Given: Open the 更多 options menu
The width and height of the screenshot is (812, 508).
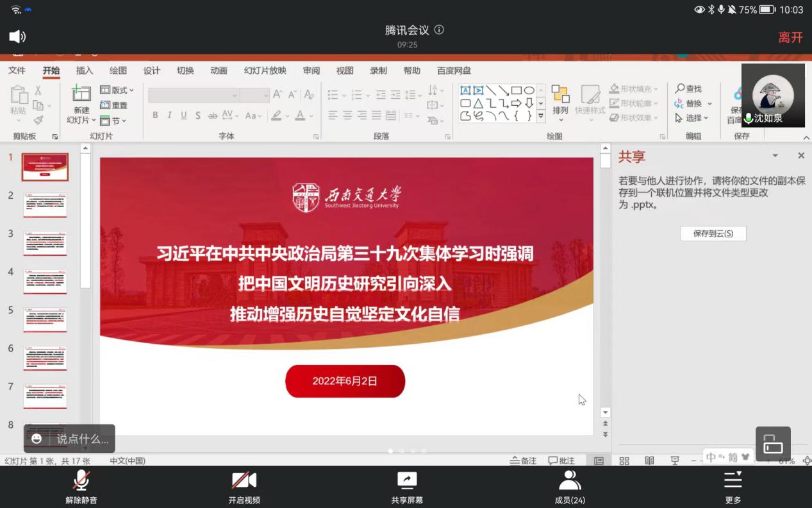Looking at the screenshot, I should (733, 486).
